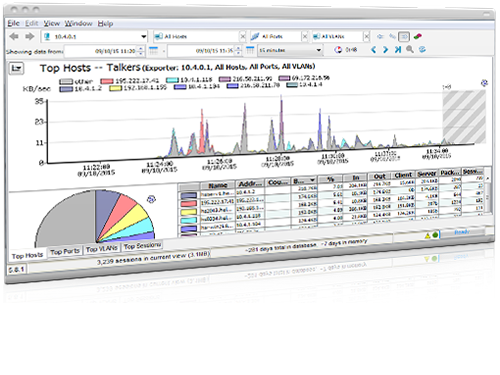Sort by the Out column header
500x375 pixels.
[x=379, y=176]
